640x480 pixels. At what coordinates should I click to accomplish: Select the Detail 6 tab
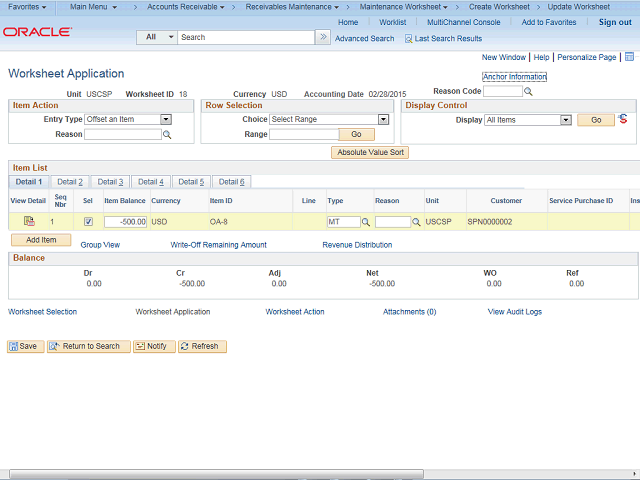coord(232,182)
